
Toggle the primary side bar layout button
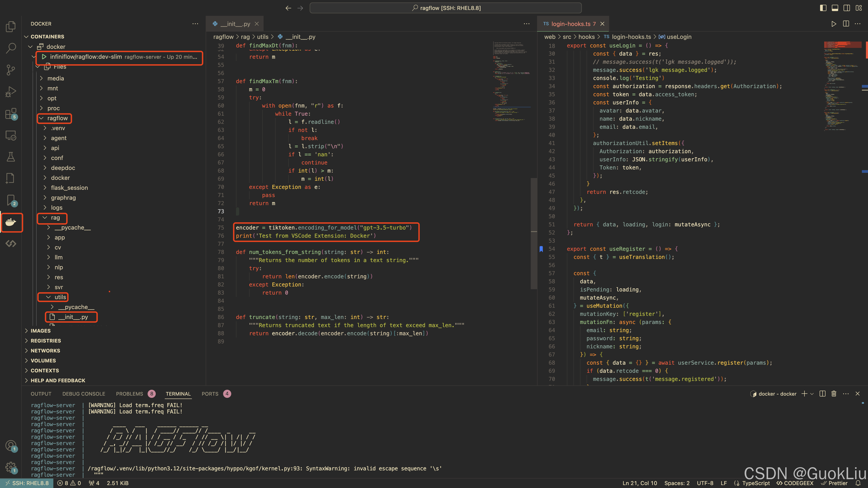[823, 8]
